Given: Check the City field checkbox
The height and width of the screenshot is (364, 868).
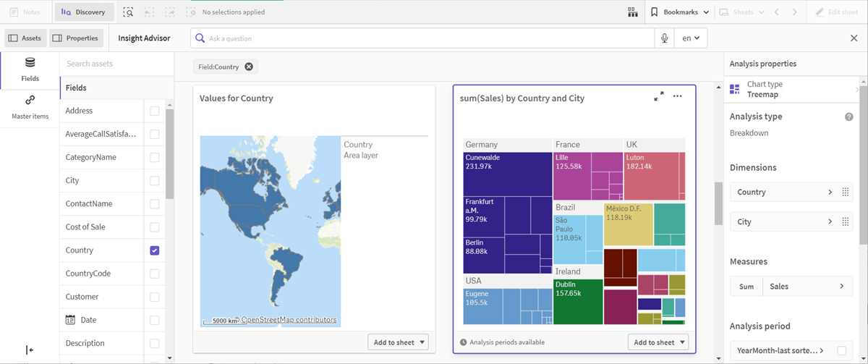Looking at the screenshot, I should click(154, 181).
